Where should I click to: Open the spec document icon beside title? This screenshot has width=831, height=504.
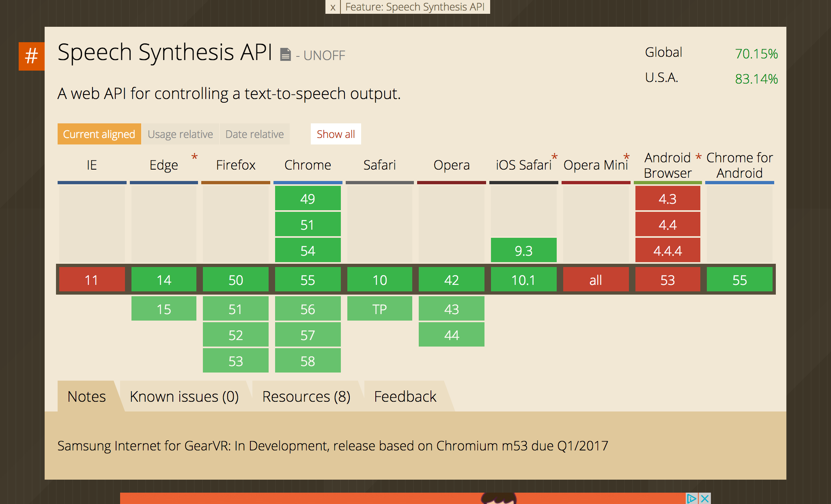(286, 54)
